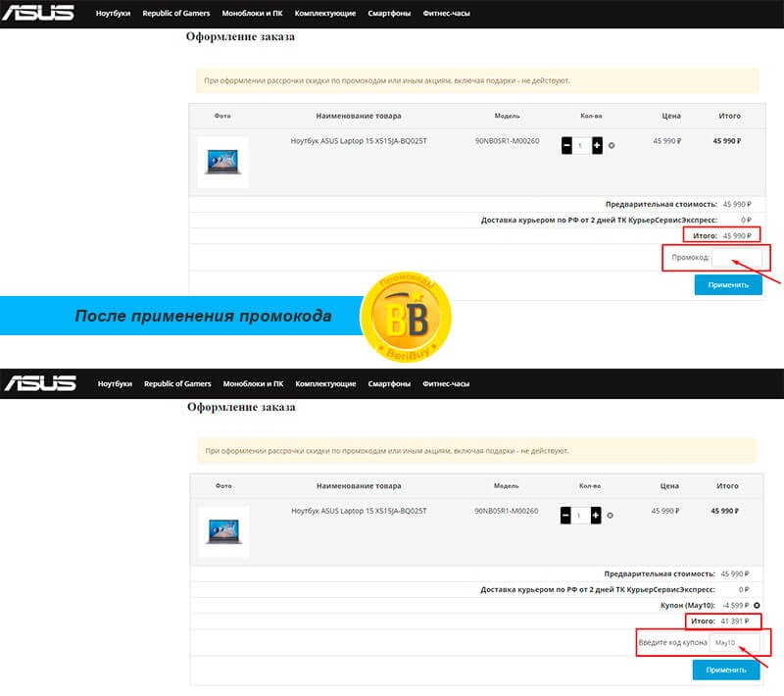Screen dimensions: 784x696
Task: Click the coupon field containing May10
Action: coord(736,642)
